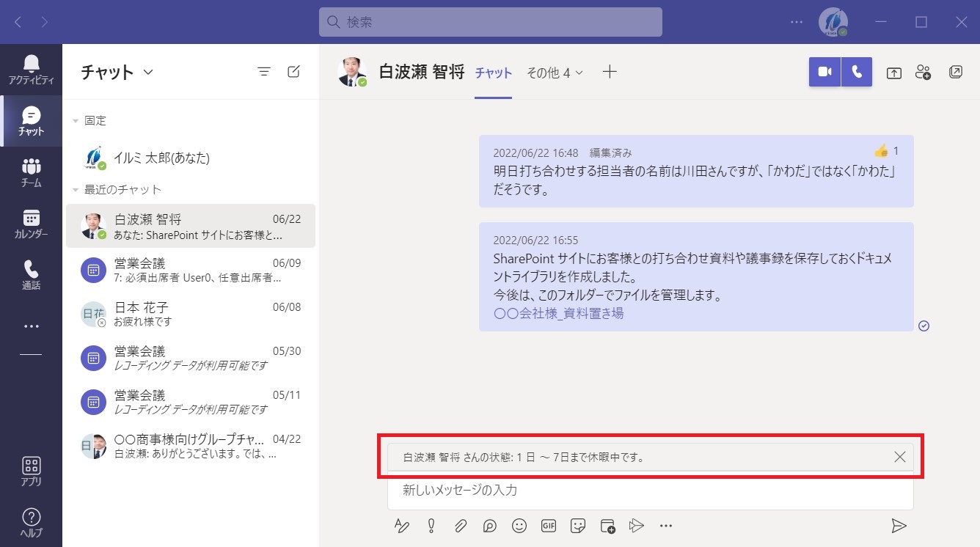Collapse the 固定 section

[x=76, y=121]
